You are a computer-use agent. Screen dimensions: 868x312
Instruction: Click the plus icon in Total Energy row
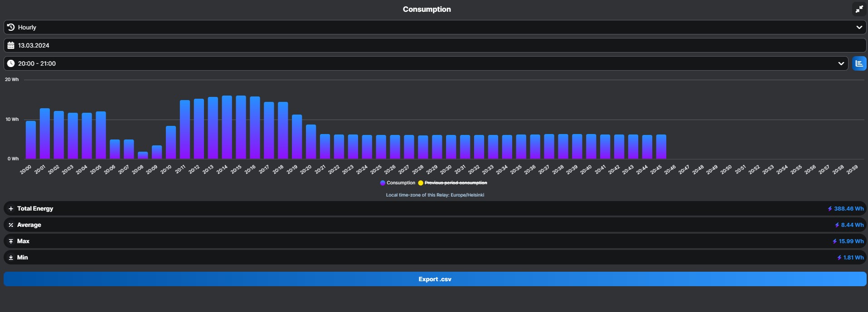click(x=11, y=209)
